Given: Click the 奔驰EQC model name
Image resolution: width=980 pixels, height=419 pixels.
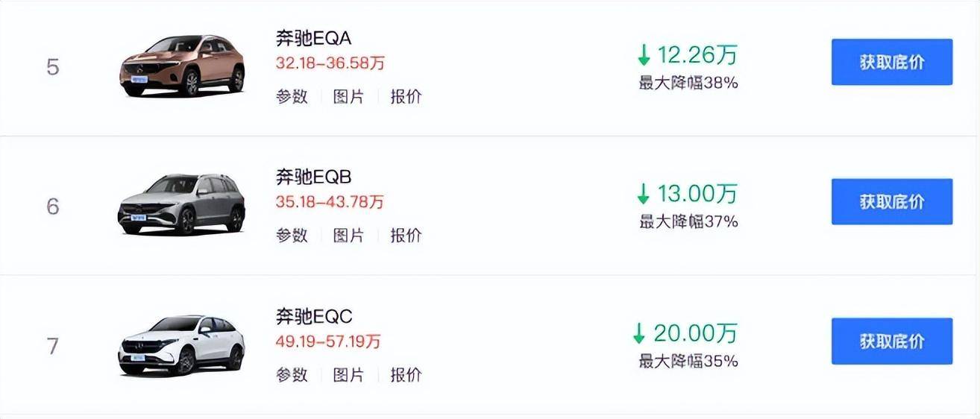Looking at the screenshot, I should point(313,317).
